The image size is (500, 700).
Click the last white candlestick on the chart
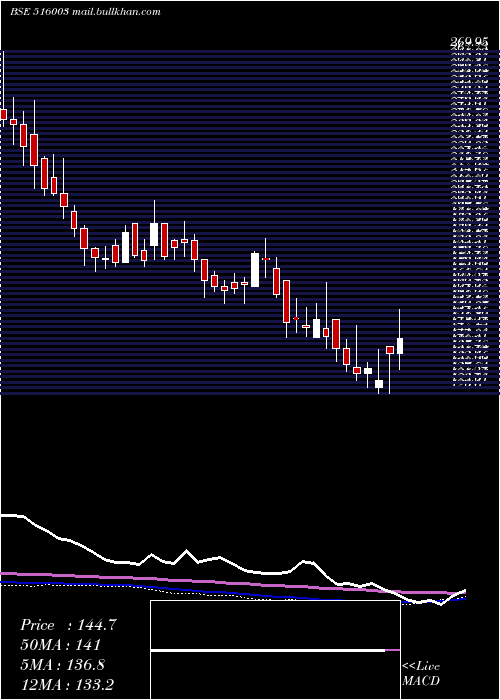click(400, 346)
